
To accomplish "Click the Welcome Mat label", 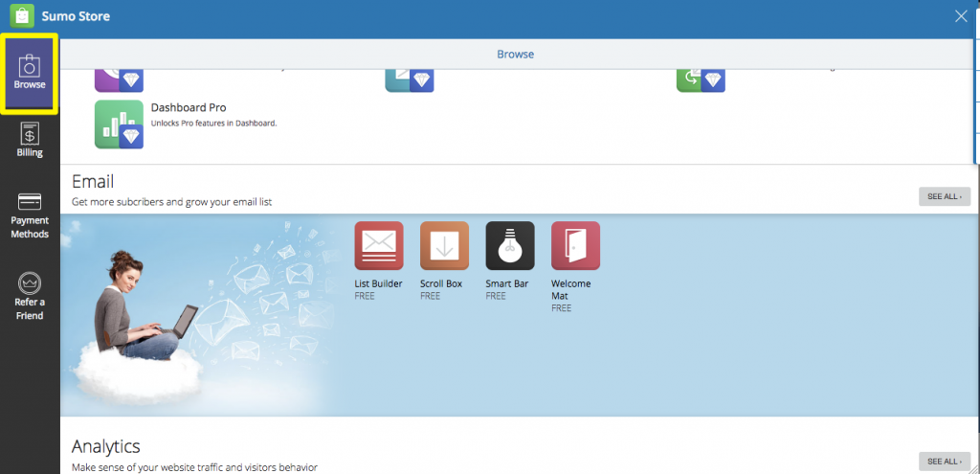I will 570,289.
